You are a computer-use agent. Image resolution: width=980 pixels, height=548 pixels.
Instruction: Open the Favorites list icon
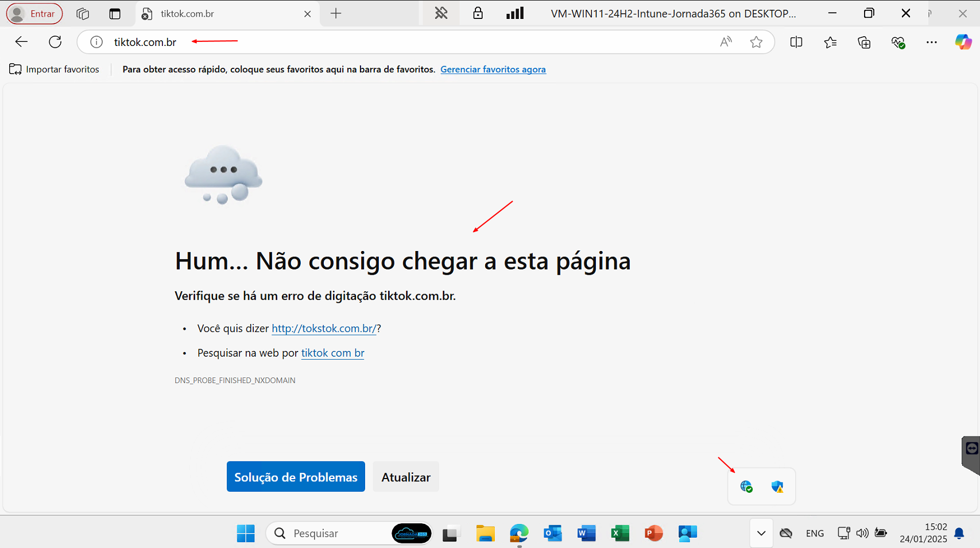click(830, 41)
